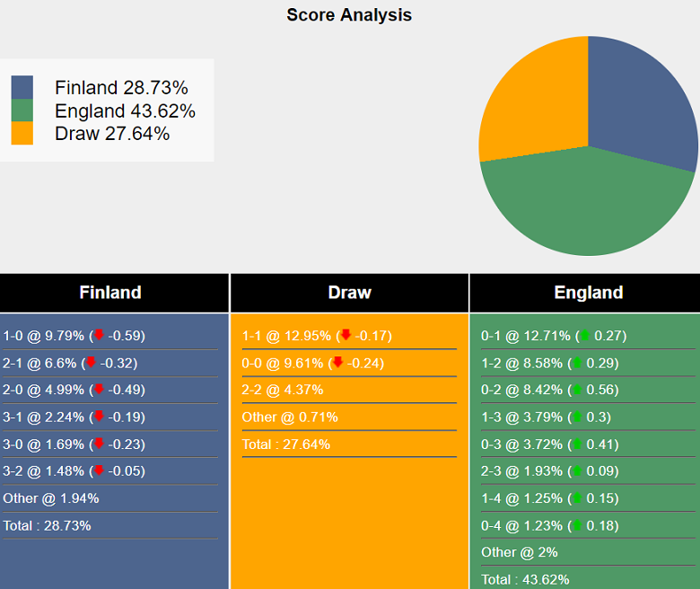
Task: Click the green England legend swatch
Action: (22, 110)
